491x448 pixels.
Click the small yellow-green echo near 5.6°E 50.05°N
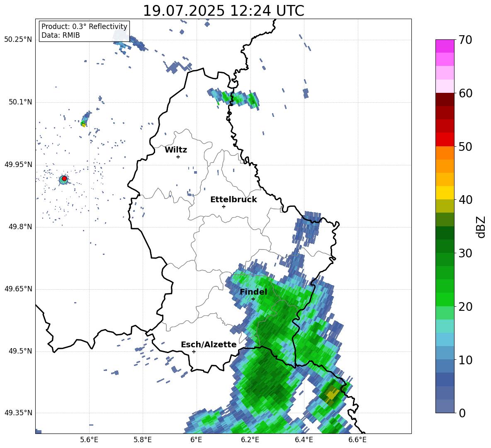click(83, 124)
